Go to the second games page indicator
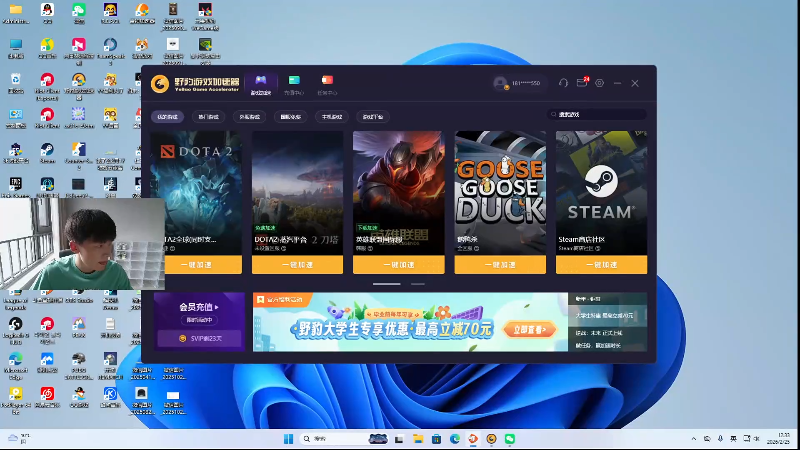Viewport: 800px width, 450px height. pos(418,284)
